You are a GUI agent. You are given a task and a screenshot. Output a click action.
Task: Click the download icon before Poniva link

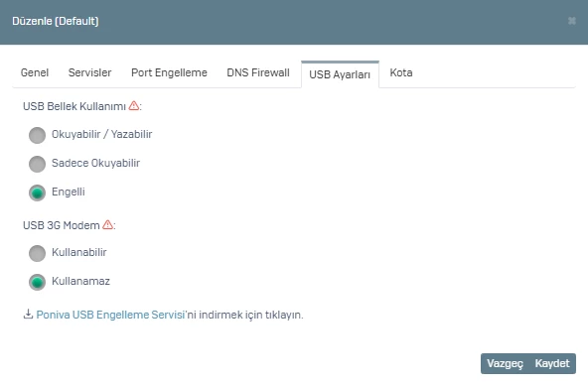pos(28,314)
